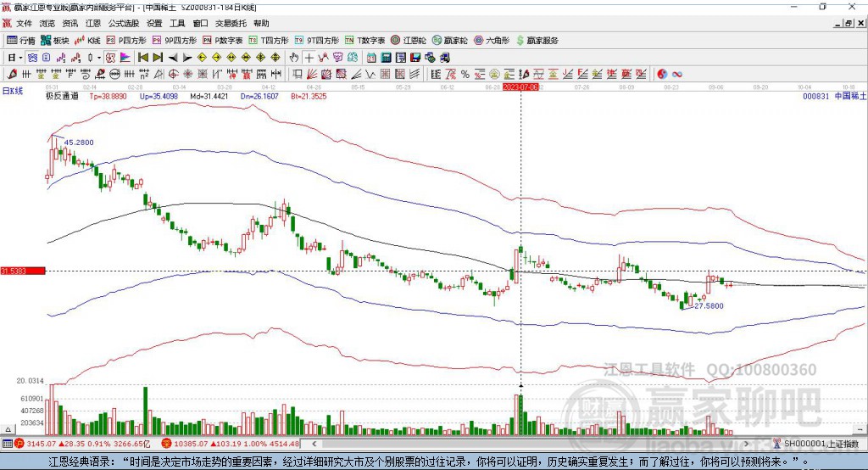The width and height of the screenshot is (868, 470).
Task: Select the hand pan tool
Action: tap(294, 58)
